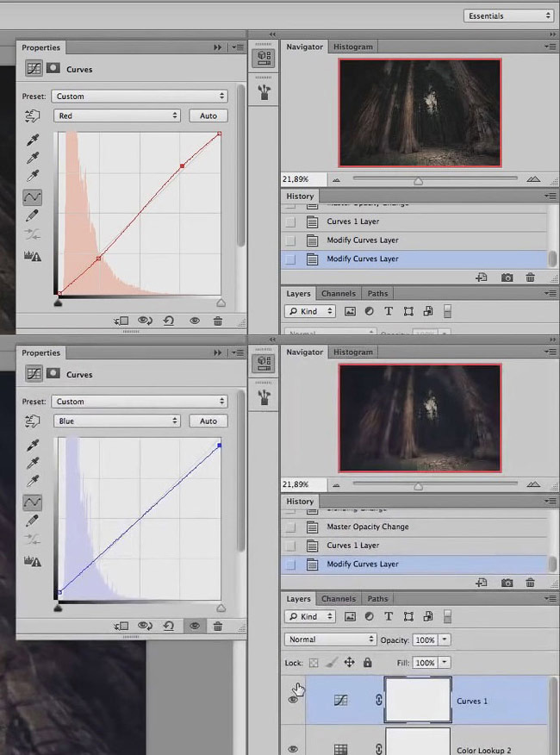
Task: Reset adjustment defaults below the Red curve graph
Action: (168, 321)
